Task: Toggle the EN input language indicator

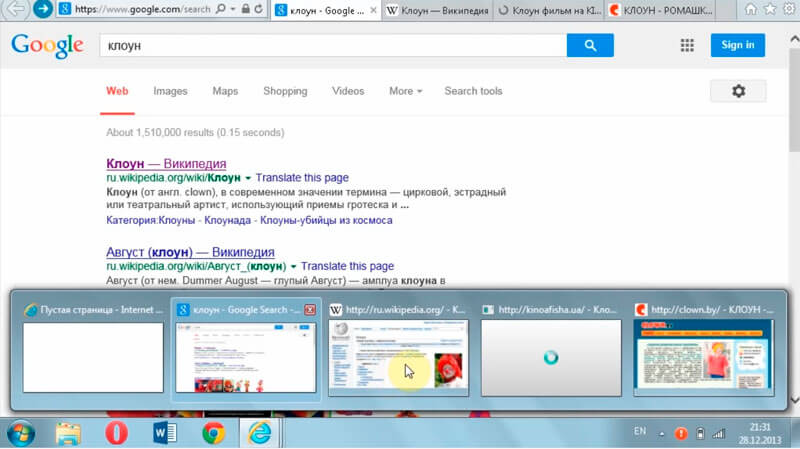Action: pyautogui.click(x=640, y=432)
